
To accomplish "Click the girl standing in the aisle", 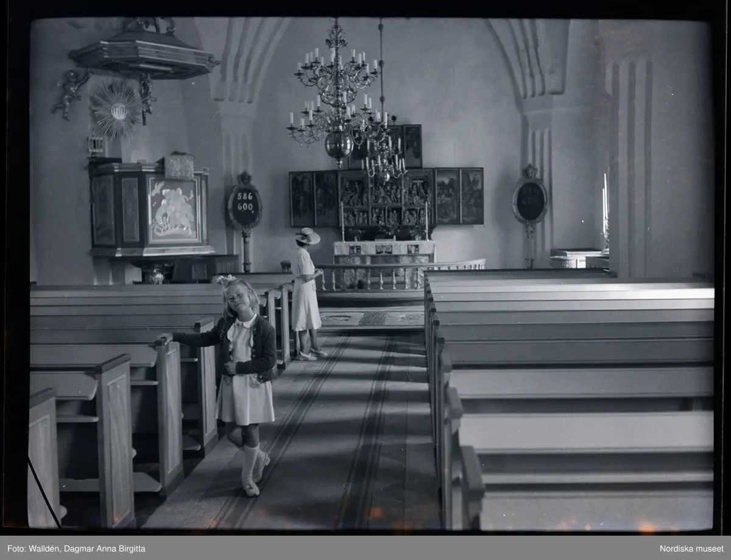I will (247, 377).
